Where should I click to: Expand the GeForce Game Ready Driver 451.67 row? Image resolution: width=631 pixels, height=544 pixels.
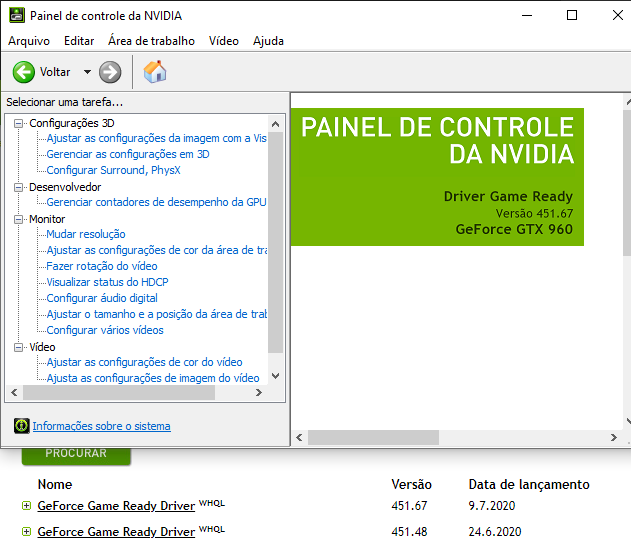[x=26, y=506]
